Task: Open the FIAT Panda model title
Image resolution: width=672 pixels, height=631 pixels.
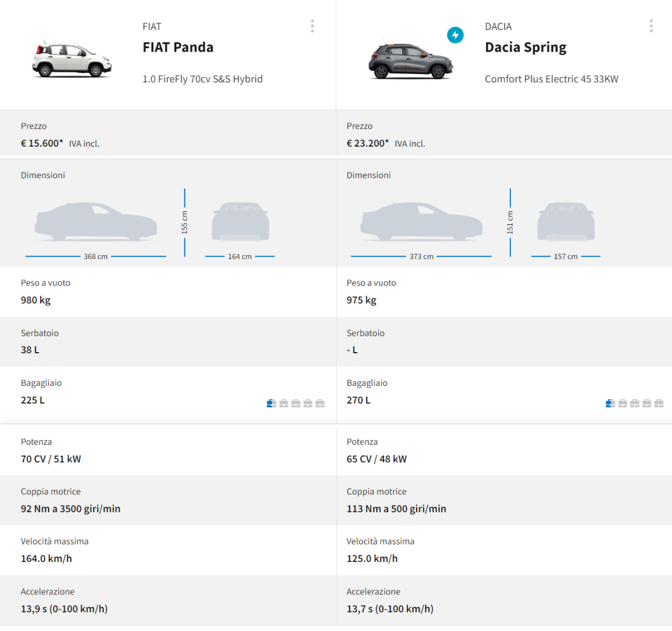Action: point(178,47)
